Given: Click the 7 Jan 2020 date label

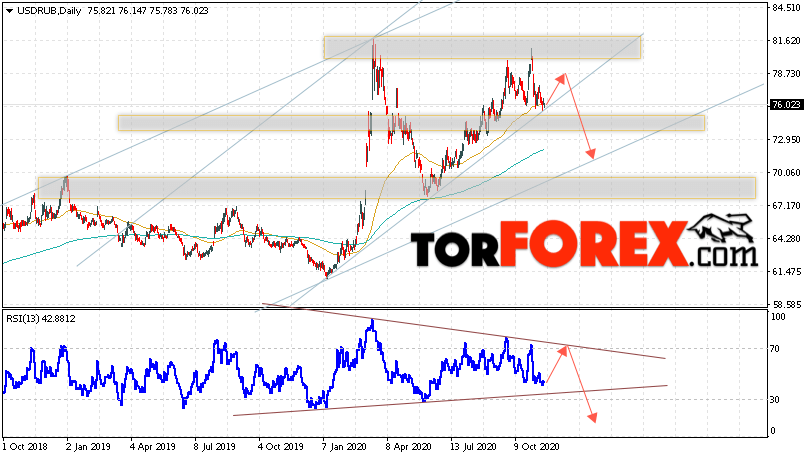Looking at the screenshot, I should [345, 447].
